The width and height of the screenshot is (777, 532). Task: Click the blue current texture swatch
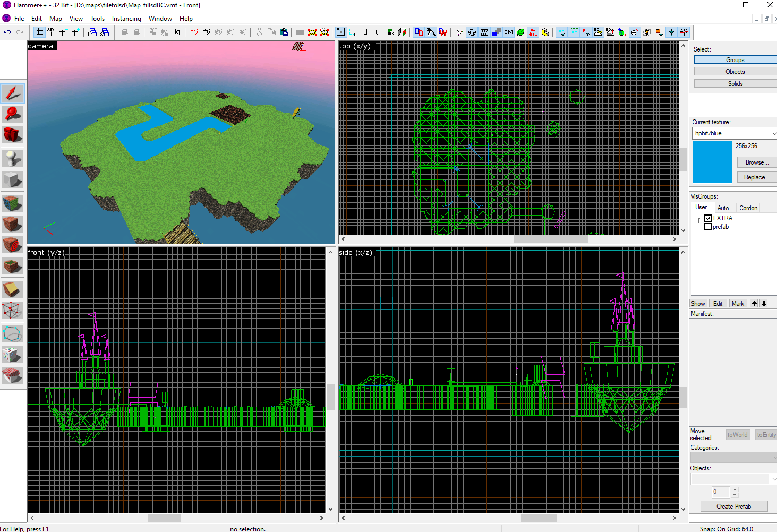[x=712, y=162]
